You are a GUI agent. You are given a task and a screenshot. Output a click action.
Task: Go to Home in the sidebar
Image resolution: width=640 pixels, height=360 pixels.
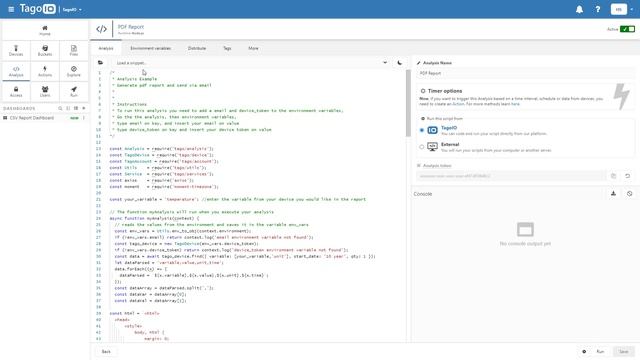pos(45,30)
